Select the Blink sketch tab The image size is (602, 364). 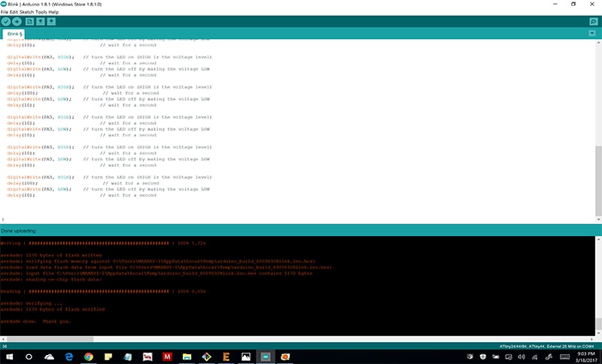coord(14,34)
